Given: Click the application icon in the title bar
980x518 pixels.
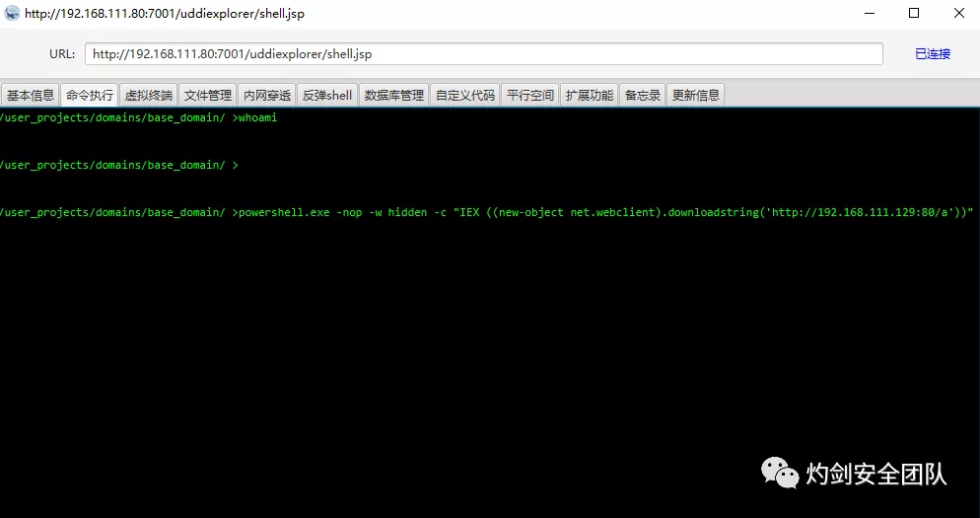Looking at the screenshot, I should (12, 13).
